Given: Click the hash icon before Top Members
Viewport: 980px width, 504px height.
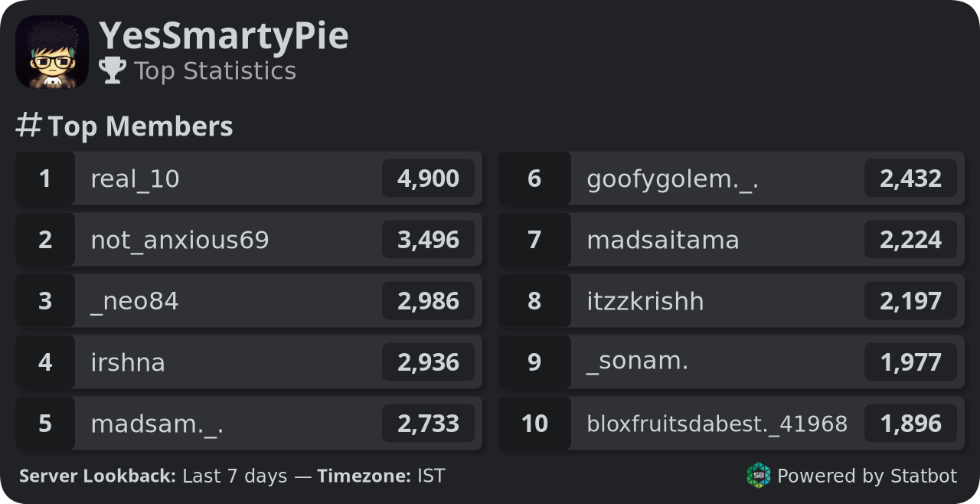Looking at the screenshot, I should pos(28,126).
